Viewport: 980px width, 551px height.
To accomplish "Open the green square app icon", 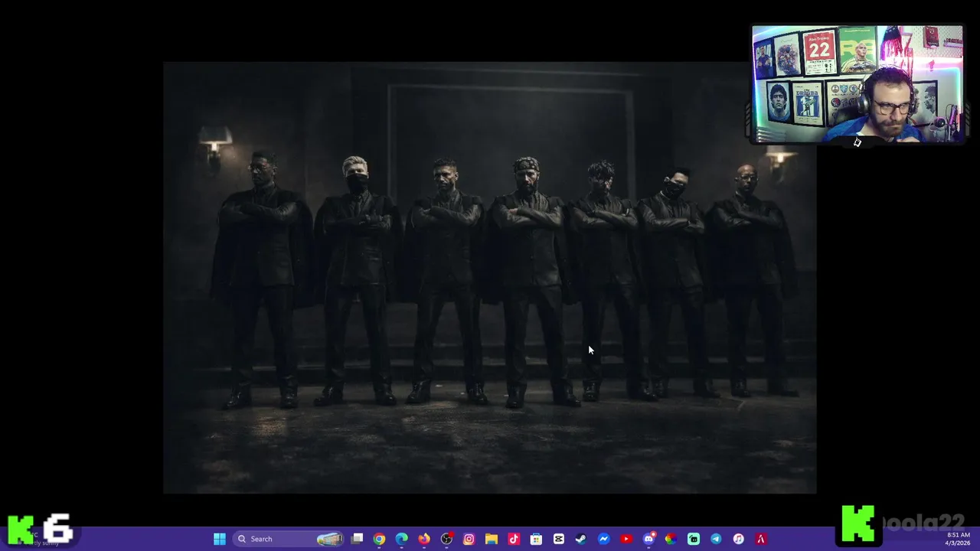I will 694,539.
